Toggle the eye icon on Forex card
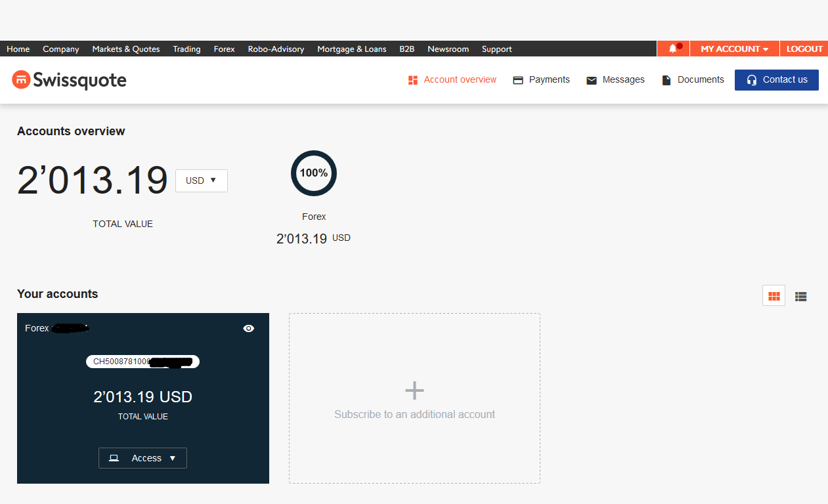Screen dimensions: 828x504 pyautogui.click(x=248, y=328)
